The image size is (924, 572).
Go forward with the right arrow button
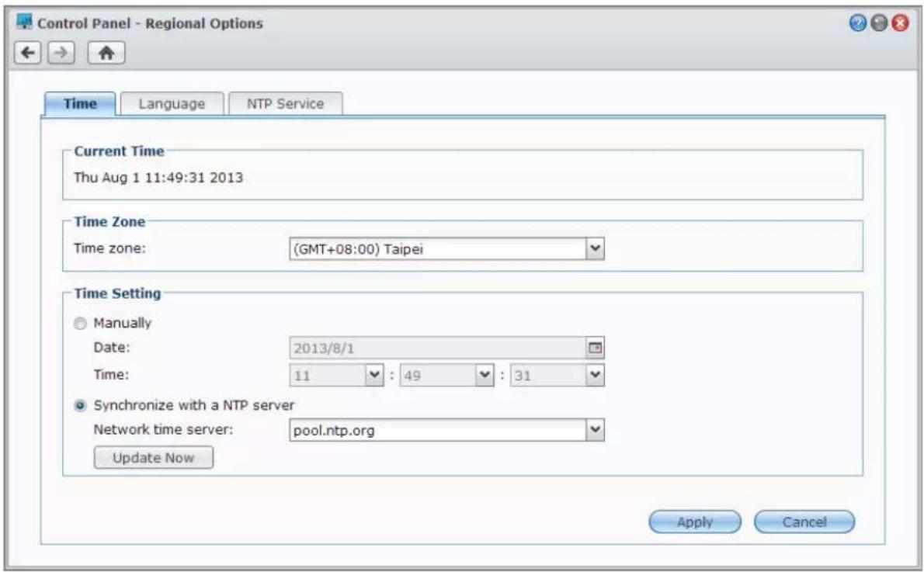(61, 53)
